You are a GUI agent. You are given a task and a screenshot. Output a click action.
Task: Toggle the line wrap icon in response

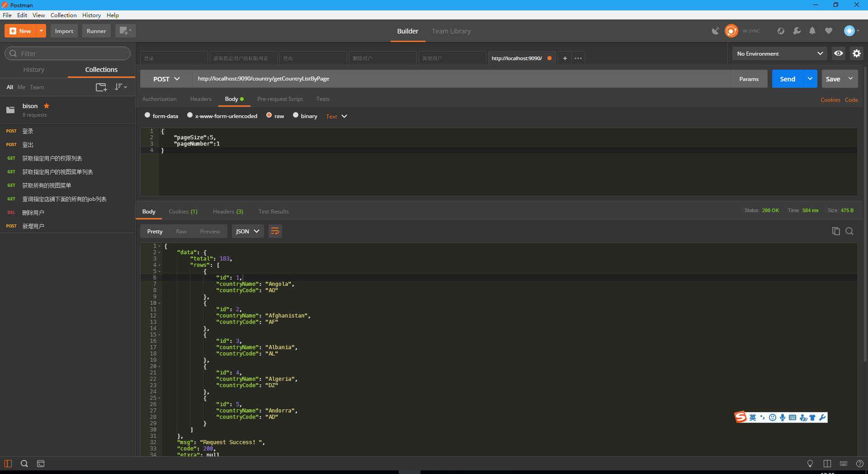click(275, 231)
